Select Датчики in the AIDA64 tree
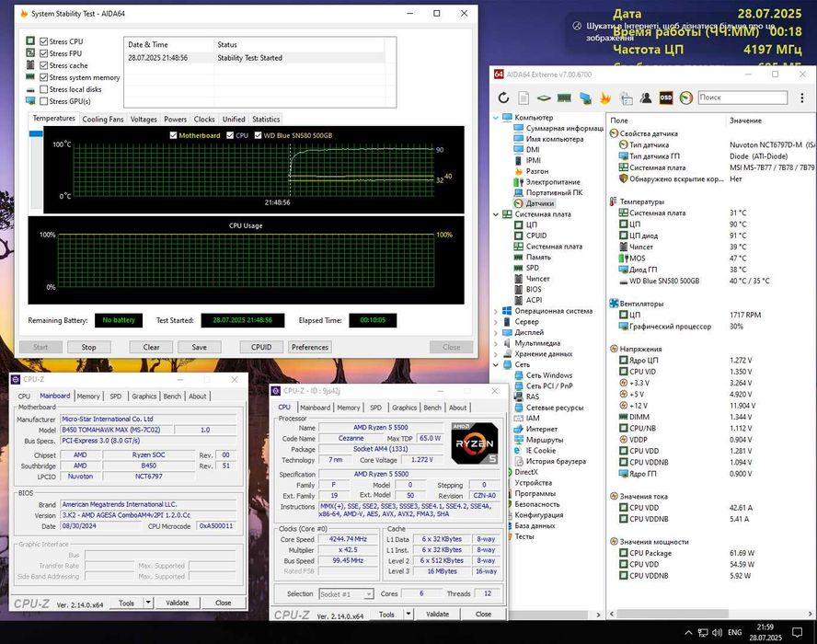Viewport: 817px width, 644px height. coord(540,203)
